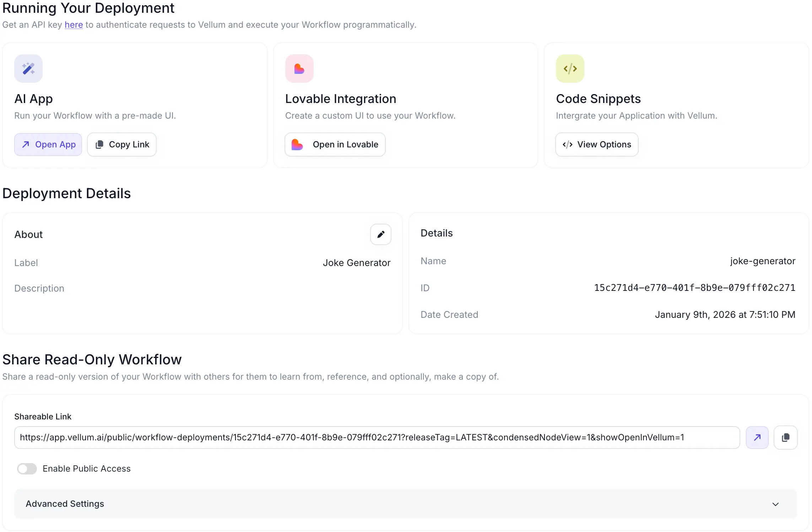Click the Joke Generator label value

pyautogui.click(x=356, y=263)
